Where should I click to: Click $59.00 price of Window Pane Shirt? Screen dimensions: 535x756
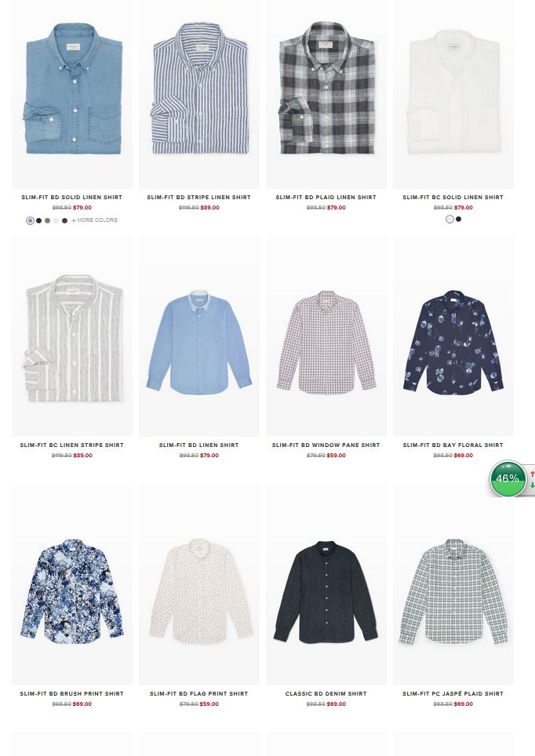tap(337, 455)
